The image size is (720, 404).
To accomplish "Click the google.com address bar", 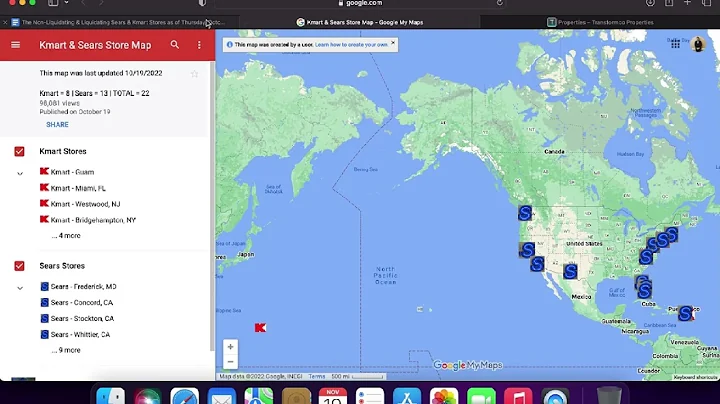I will click(360, 3).
